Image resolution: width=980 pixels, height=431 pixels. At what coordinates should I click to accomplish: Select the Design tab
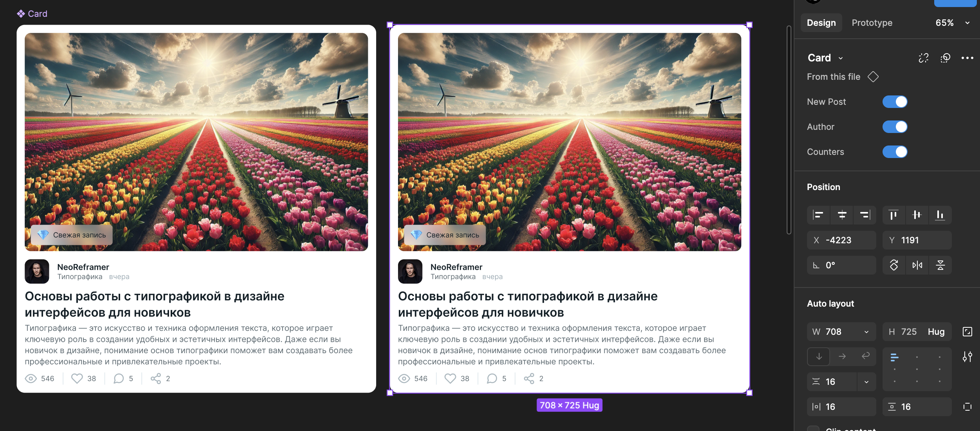click(x=821, y=23)
